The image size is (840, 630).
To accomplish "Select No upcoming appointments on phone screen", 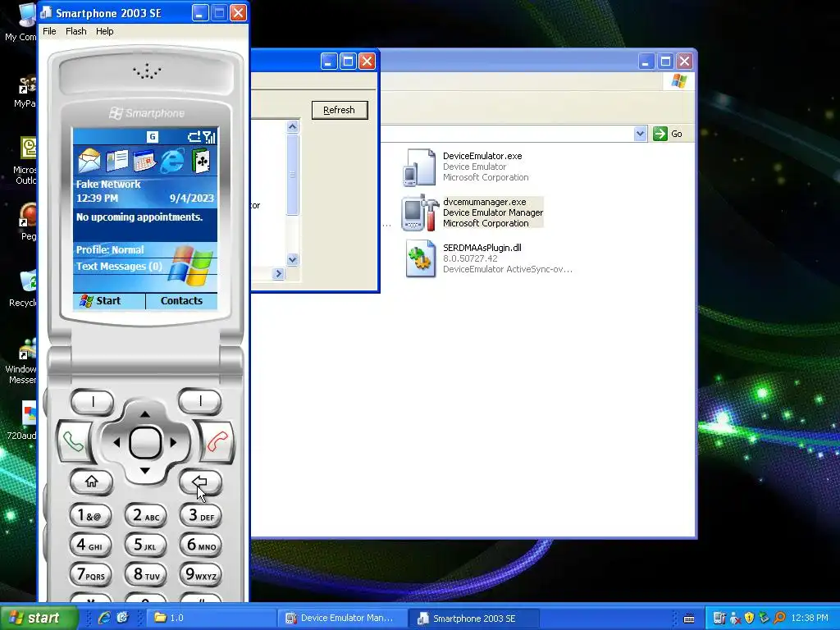I will pyautogui.click(x=139, y=217).
